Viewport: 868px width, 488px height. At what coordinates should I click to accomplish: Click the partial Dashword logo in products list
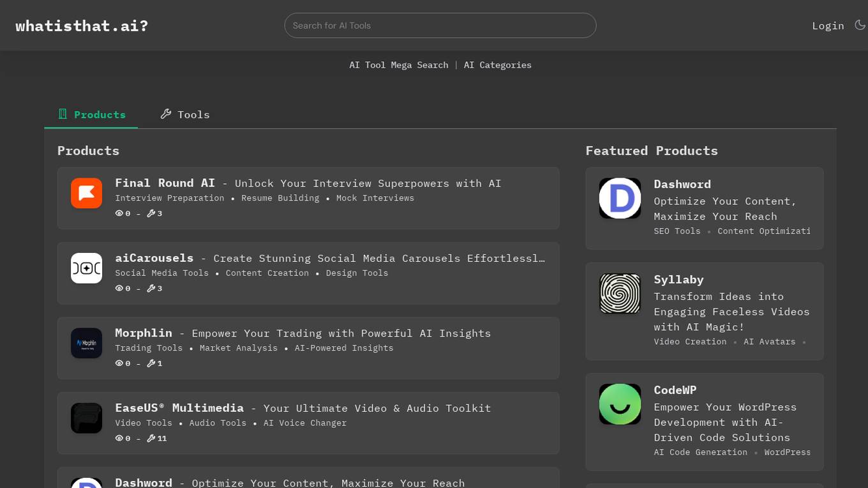pyautogui.click(x=87, y=482)
